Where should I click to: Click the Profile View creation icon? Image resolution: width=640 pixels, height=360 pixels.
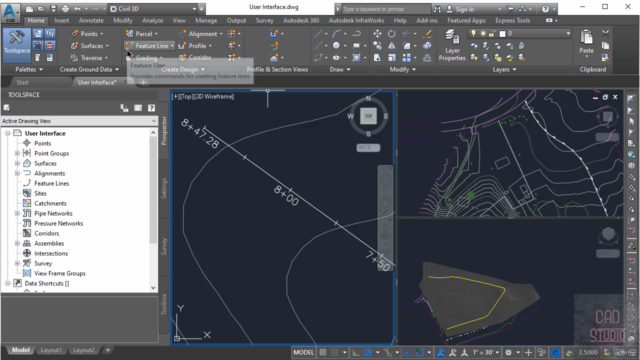(x=274, y=33)
